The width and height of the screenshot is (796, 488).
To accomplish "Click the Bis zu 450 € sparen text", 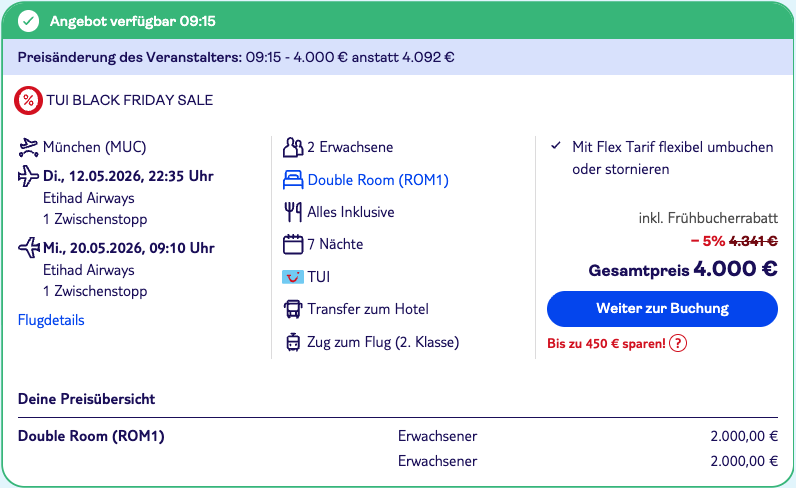I will coord(606,343).
